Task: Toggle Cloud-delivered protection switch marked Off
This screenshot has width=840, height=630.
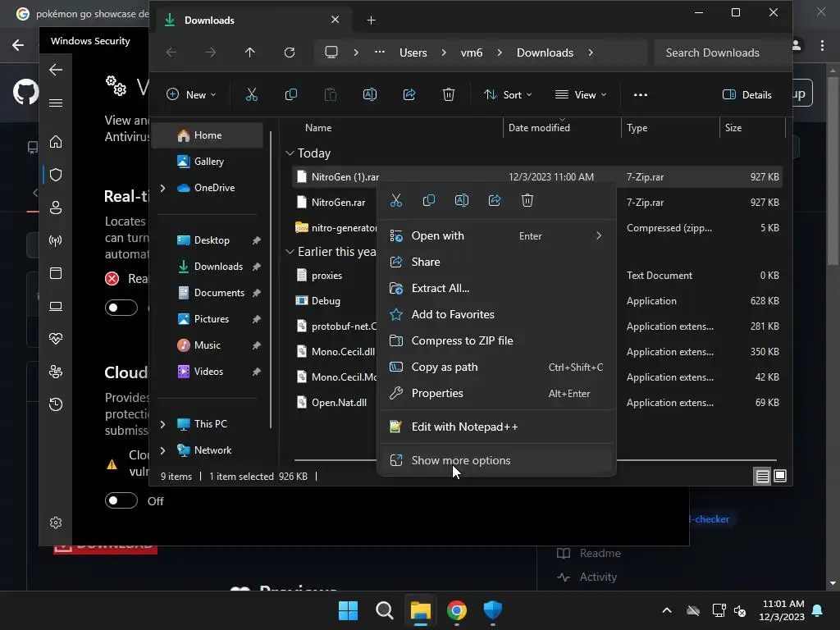Action: click(121, 500)
